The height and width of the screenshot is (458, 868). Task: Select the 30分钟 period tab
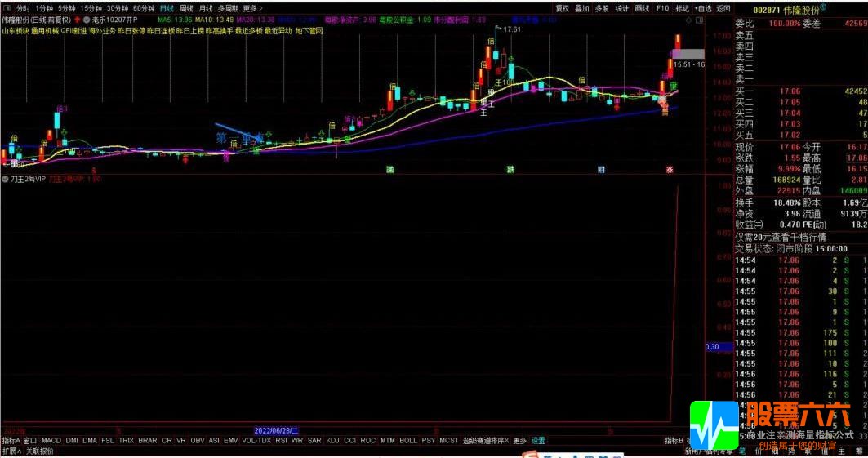coord(118,8)
